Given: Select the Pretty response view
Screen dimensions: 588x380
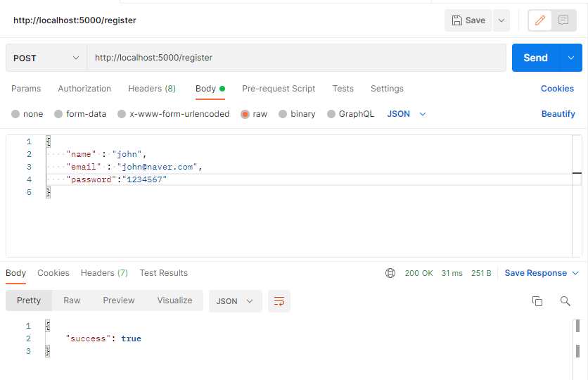Looking at the screenshot, I should (x=29, y=300).
